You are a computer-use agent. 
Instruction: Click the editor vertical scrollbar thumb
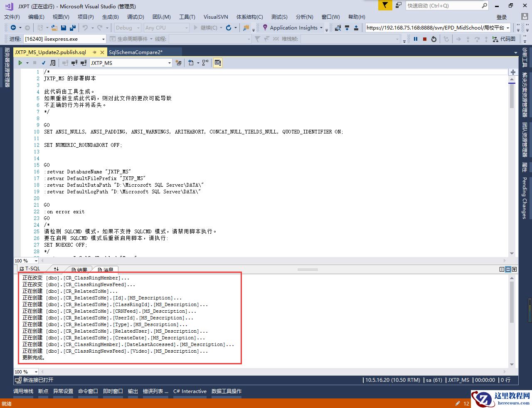point(512,96)
